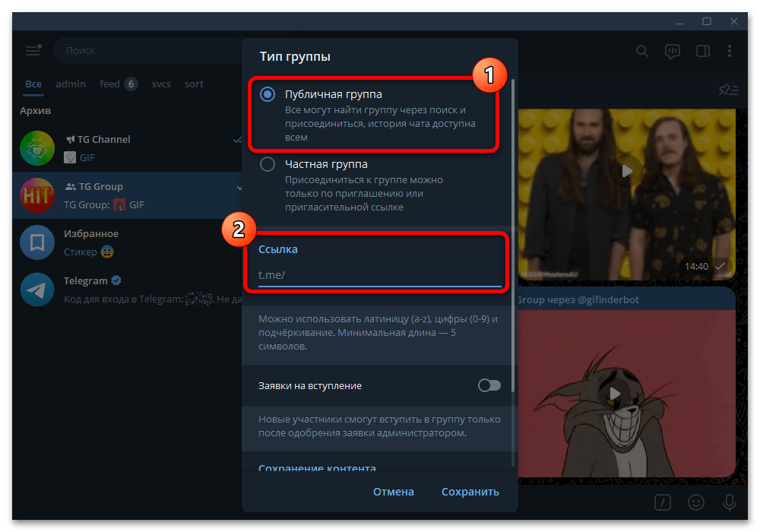This screenshot has width=760, height=532.
Task: Open the Telegram service chat row
Action: [127, 290]
